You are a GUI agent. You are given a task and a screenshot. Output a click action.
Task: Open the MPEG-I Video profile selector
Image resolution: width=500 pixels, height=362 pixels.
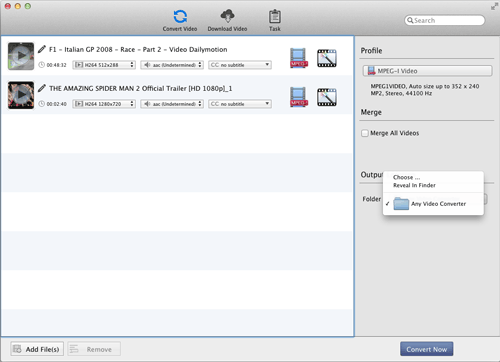(x=427, y=71)
